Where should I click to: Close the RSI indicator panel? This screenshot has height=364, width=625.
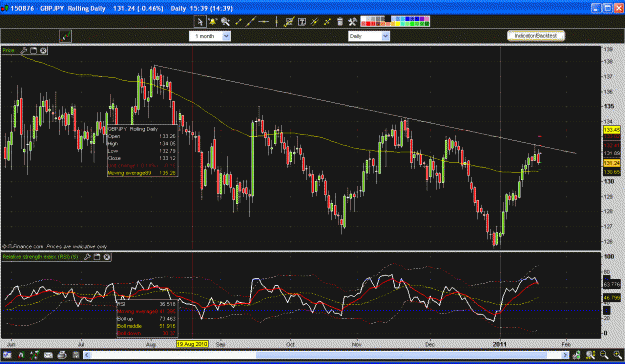pos(106,257)
